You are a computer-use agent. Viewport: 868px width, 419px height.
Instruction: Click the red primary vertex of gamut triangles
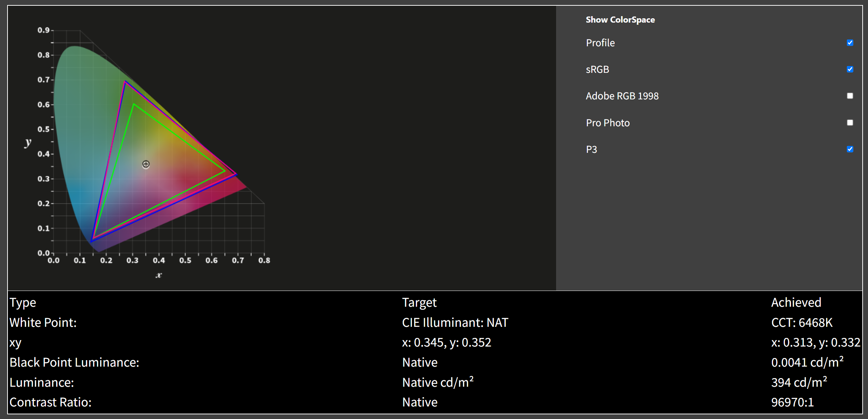pyautogui.click(x=236, y=174)
